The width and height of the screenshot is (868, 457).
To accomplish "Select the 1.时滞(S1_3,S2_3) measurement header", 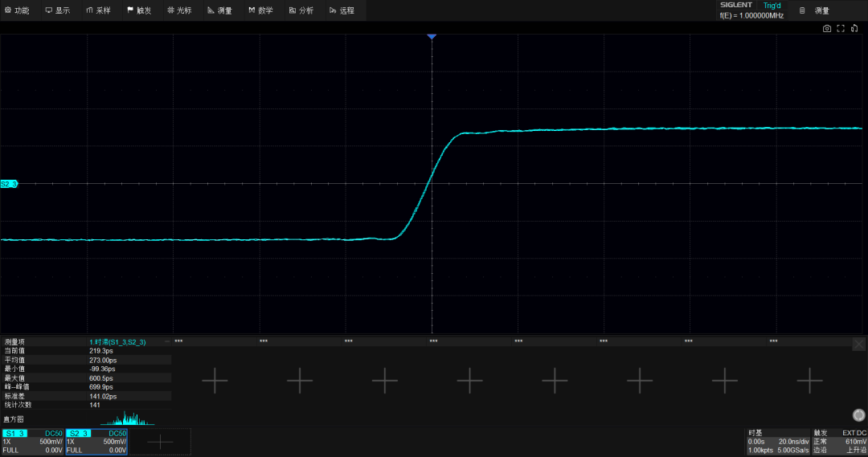I will pyautogui.click(x=117, y=342).
